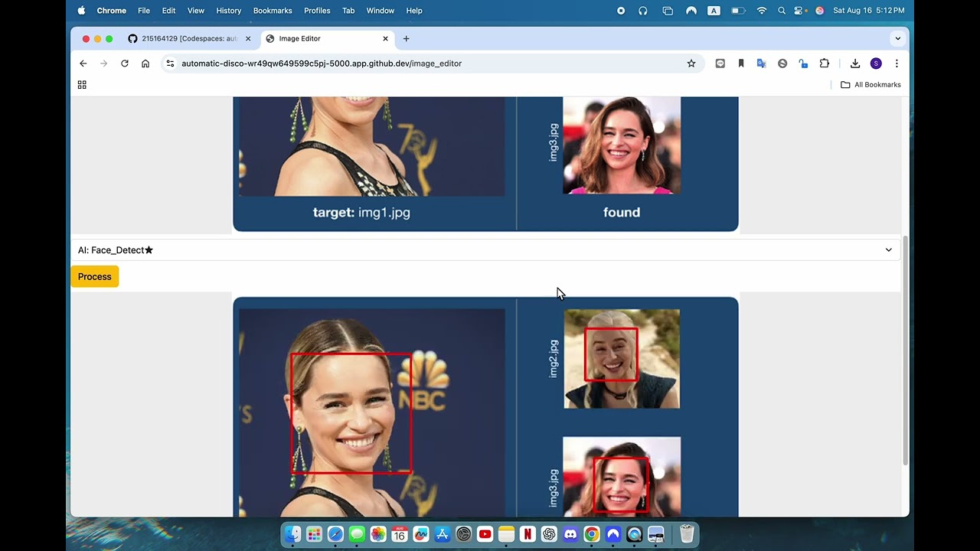Open the battery status menu
The width and height of the screenshot is (980, 551).
[x=738, y=11]
